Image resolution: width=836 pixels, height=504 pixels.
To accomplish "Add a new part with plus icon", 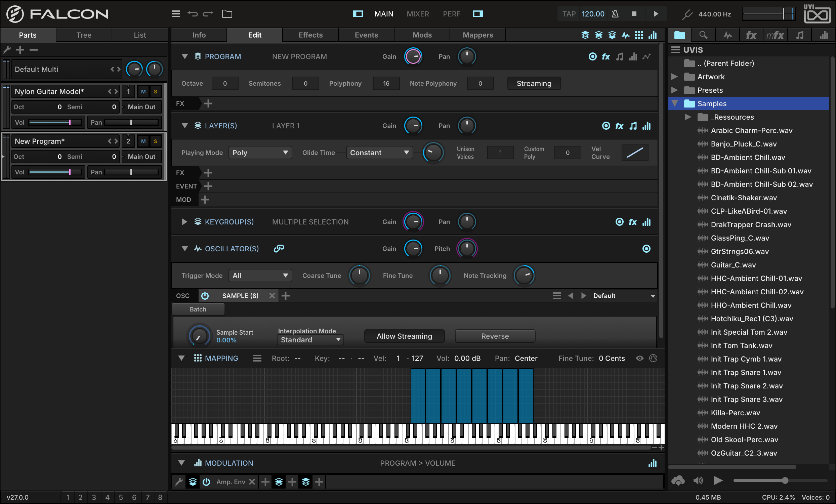I will (x=20, y=50).
